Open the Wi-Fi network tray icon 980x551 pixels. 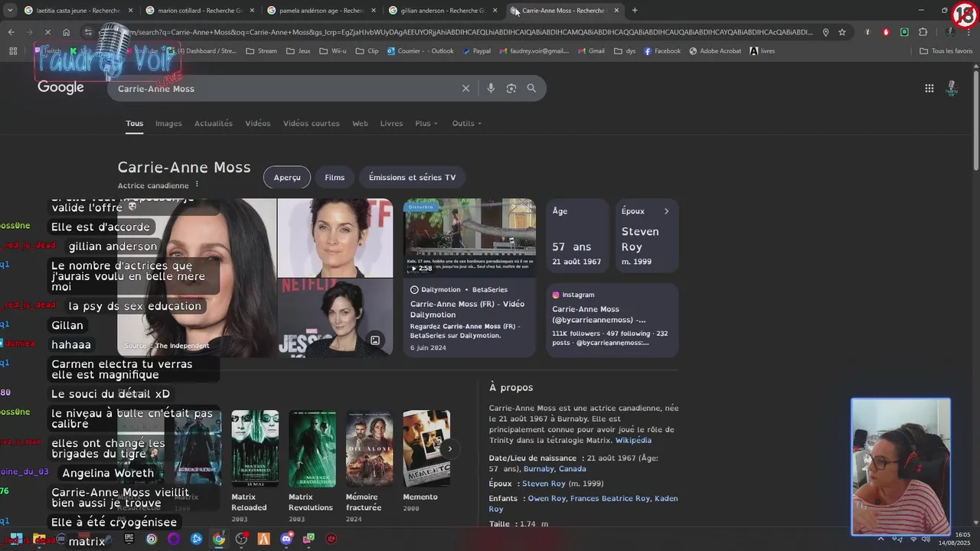click(x=913, y=539)
